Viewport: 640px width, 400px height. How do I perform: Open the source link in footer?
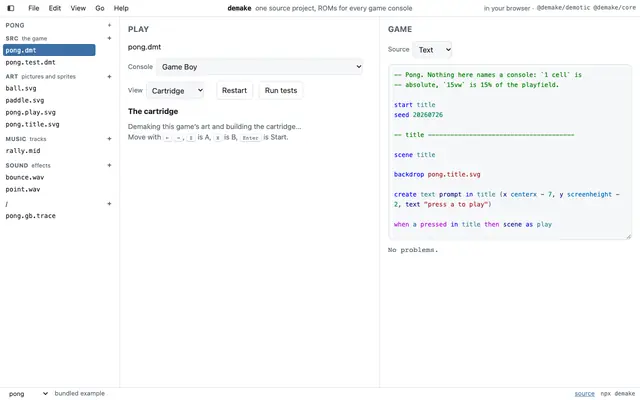coord(584,394)
